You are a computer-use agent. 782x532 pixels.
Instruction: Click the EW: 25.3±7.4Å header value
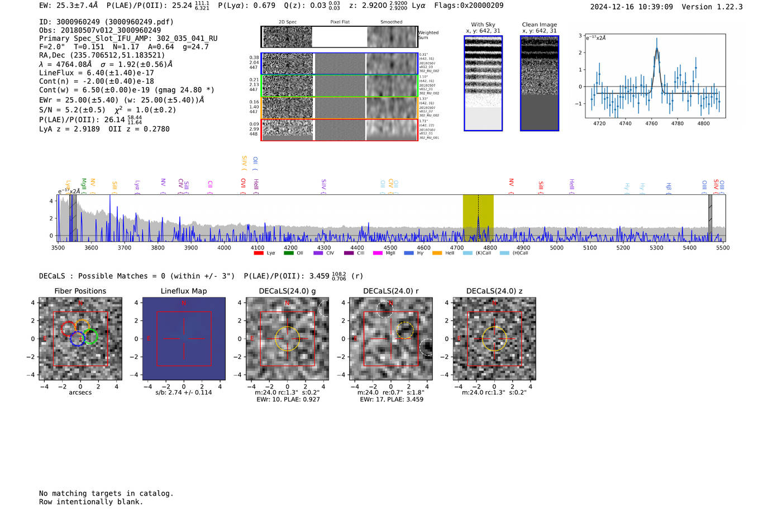69,6
